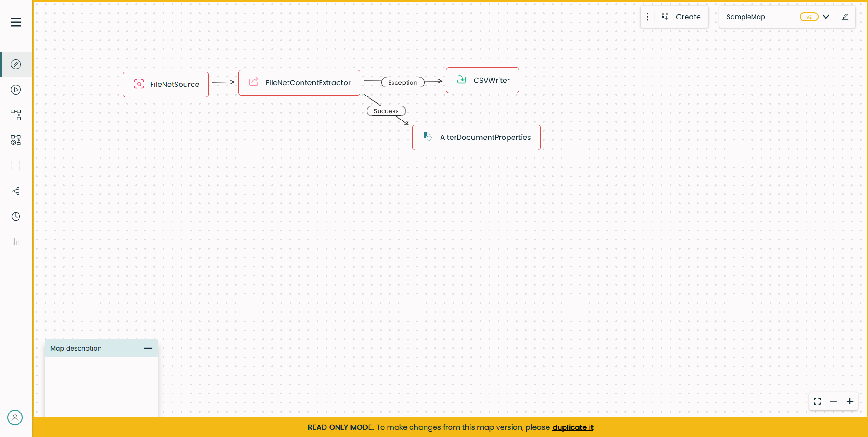Zoom in on the canvas
The width and height of the screenshot is (868, 437).
pos(850,401)
